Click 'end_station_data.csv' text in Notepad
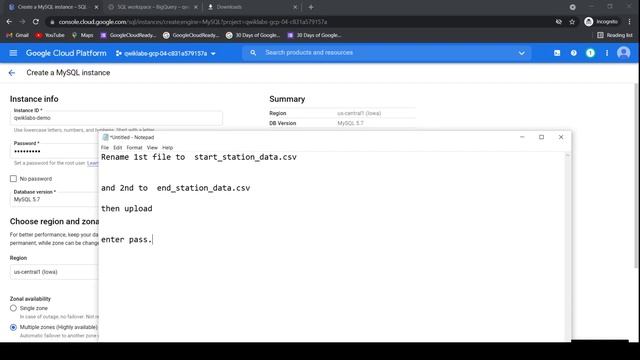640x360 pixels. tap(203, 188)
